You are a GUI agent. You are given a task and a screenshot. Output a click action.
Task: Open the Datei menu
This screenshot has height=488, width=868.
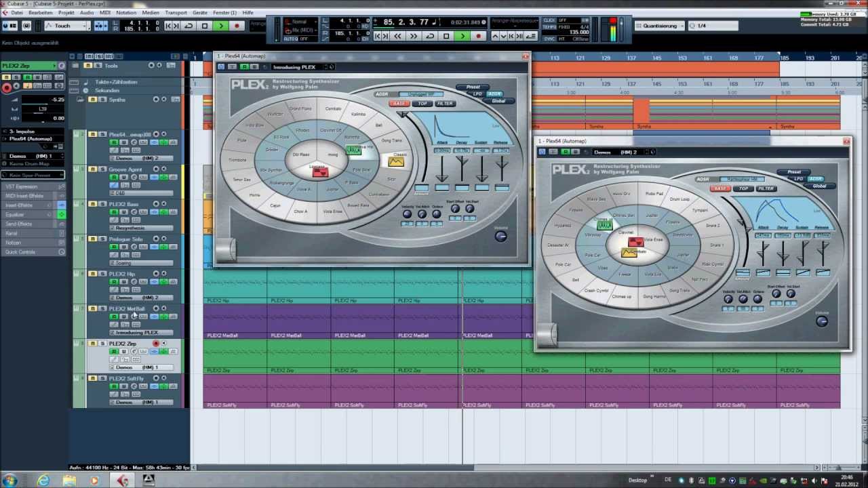pyautogui.click(x=17, y=13)
